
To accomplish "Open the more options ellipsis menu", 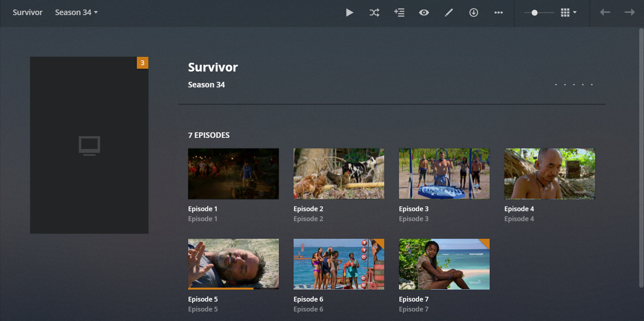I will tap(498, 13).
